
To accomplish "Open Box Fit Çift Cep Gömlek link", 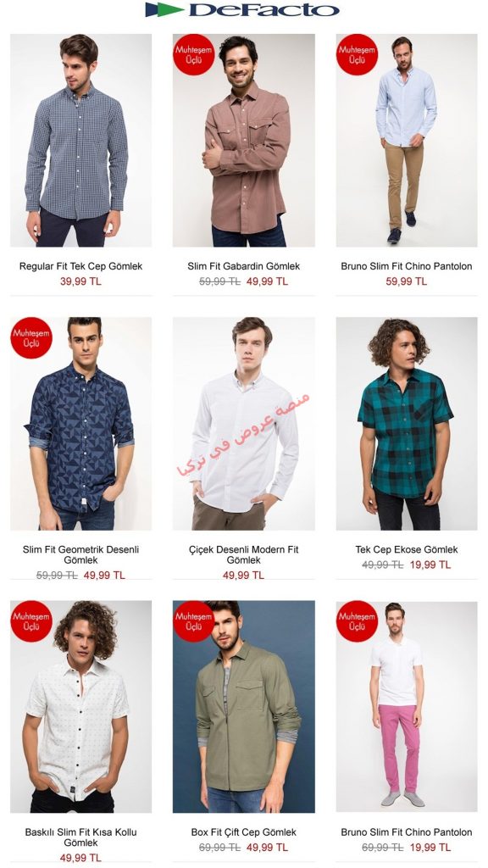I will [x=243, y=832].
